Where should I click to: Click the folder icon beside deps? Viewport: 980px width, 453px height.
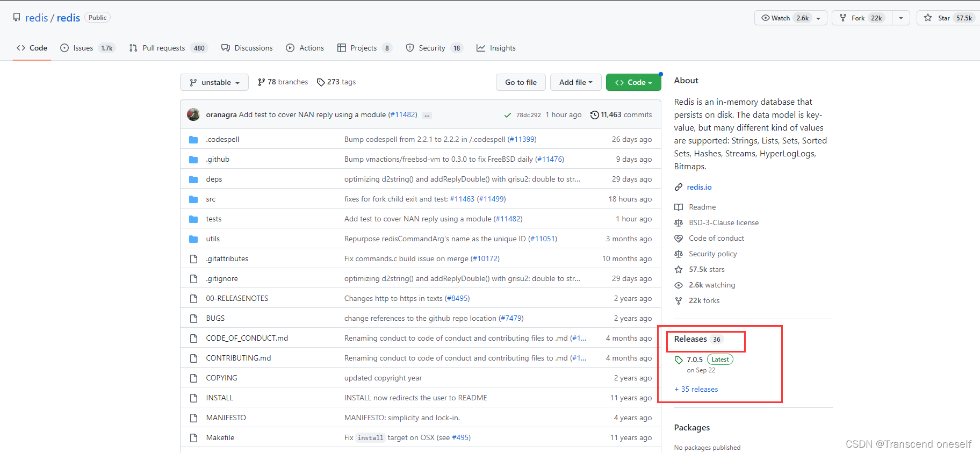point(193,179)
